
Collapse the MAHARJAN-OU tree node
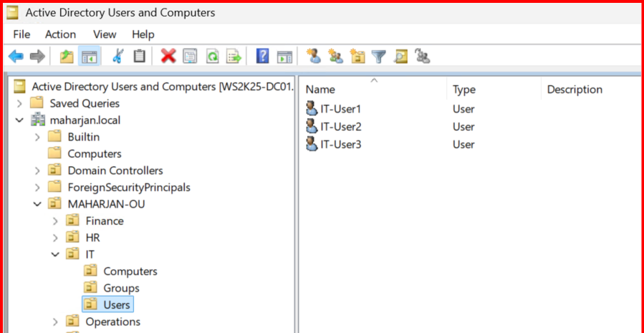coord(37,204)
